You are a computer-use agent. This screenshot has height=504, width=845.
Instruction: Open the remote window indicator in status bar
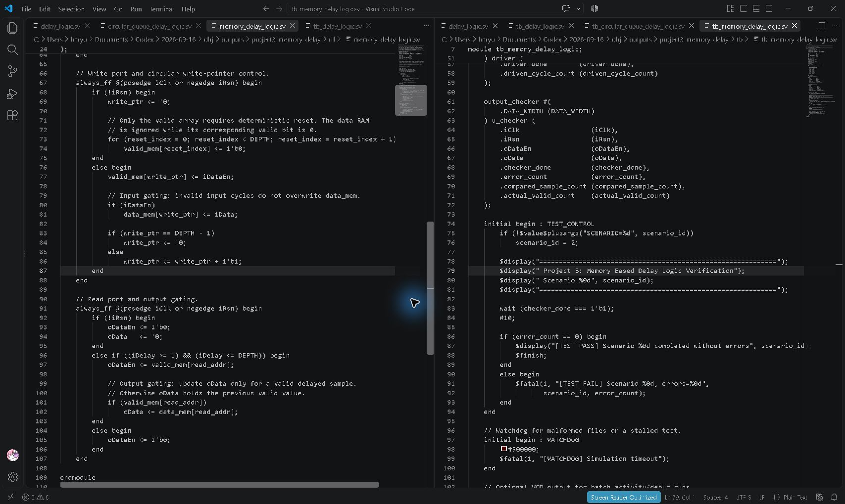[x=10, y=497]
